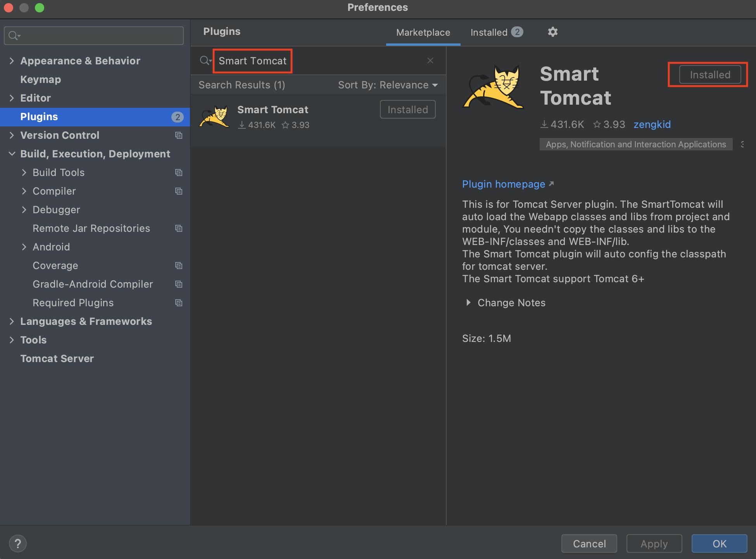This screenshot has height=559, width=756.
Task: Select Tomcat Server in the settings tree
Action: [57, 359]
